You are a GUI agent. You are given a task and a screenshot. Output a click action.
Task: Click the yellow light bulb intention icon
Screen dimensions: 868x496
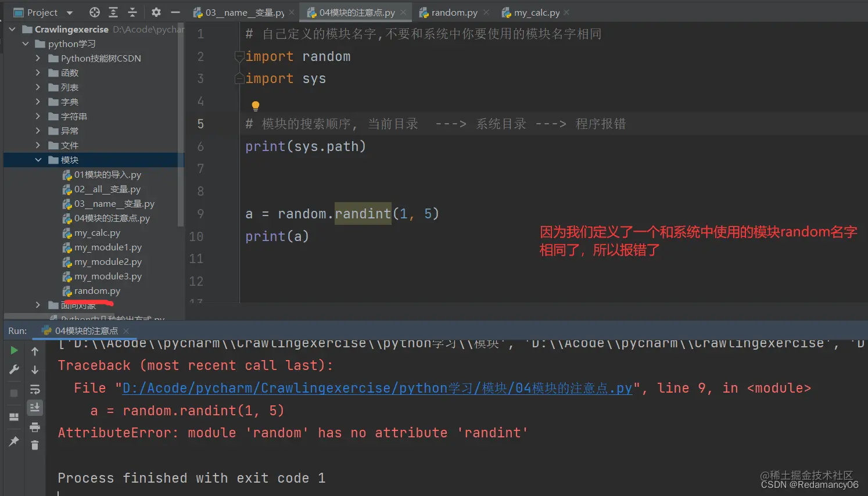[x=255, y=106]
